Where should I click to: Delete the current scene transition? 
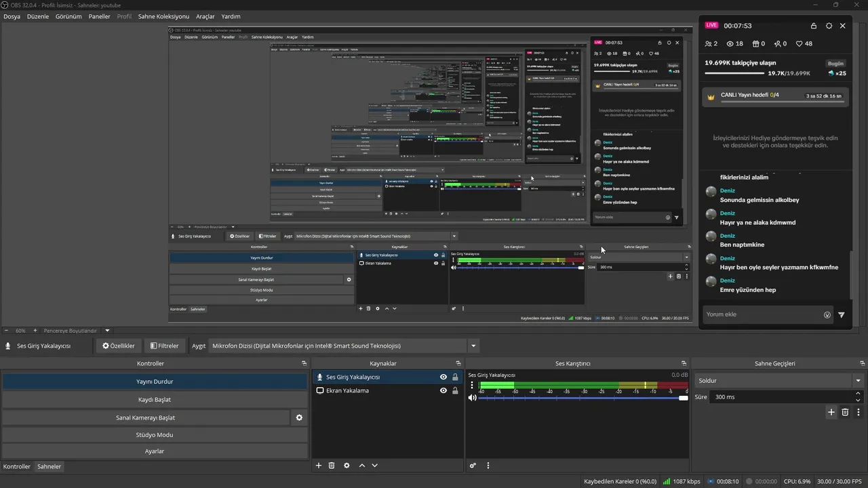pos(845,411)
